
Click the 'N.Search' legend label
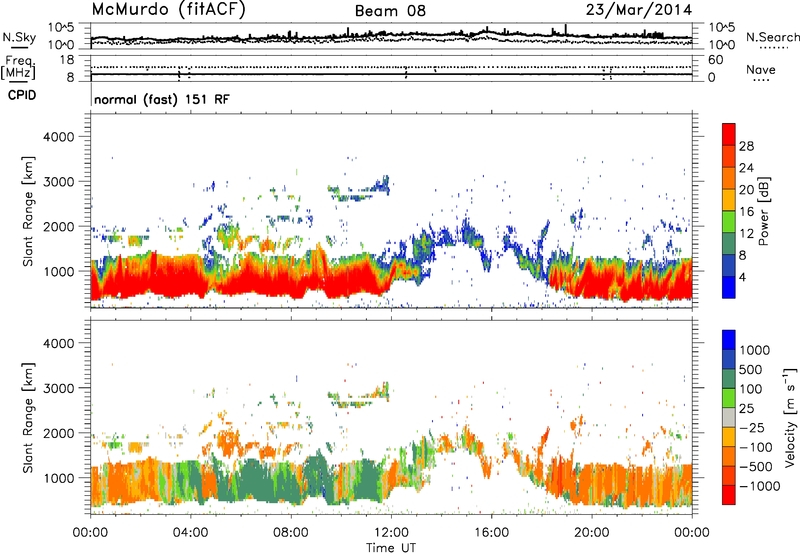coord(772,37)
